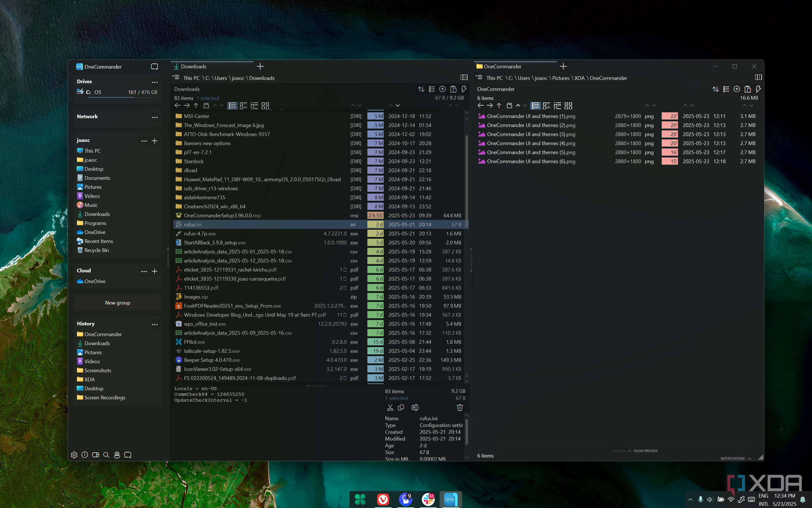Open the XDA breadcrumb in the right pane
Viewport: 812px width, 508px height.
pos(579,78)
